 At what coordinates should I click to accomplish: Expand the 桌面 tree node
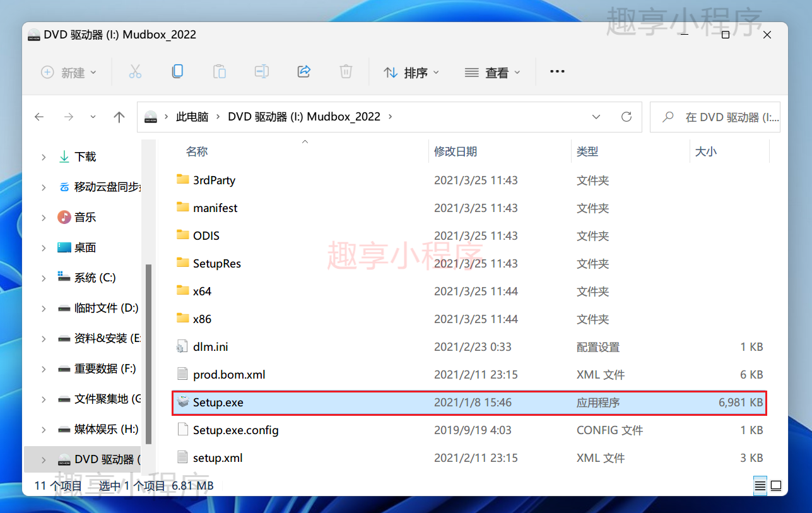(x=44, y=247)
